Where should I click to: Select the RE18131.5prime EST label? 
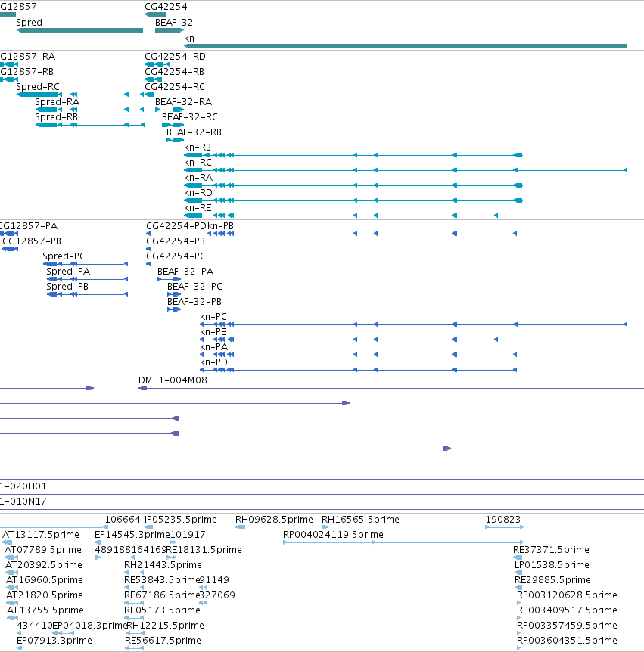[x=204, y=550]
